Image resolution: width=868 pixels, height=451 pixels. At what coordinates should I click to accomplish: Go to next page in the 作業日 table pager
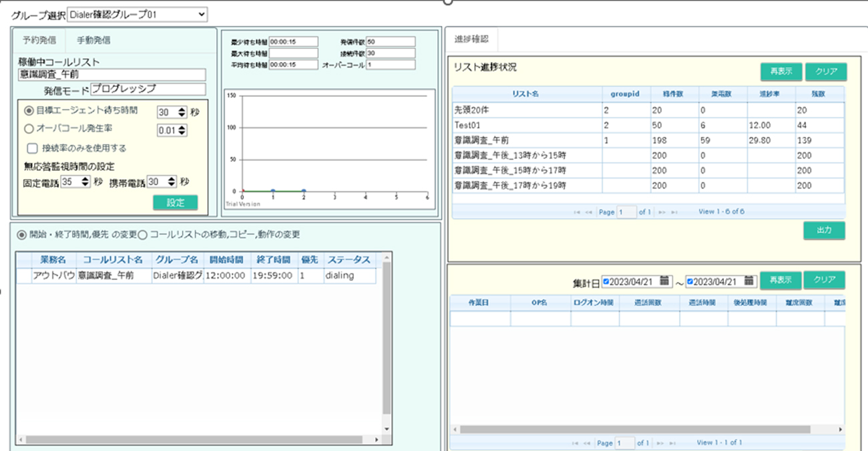(x=661, y=443)
